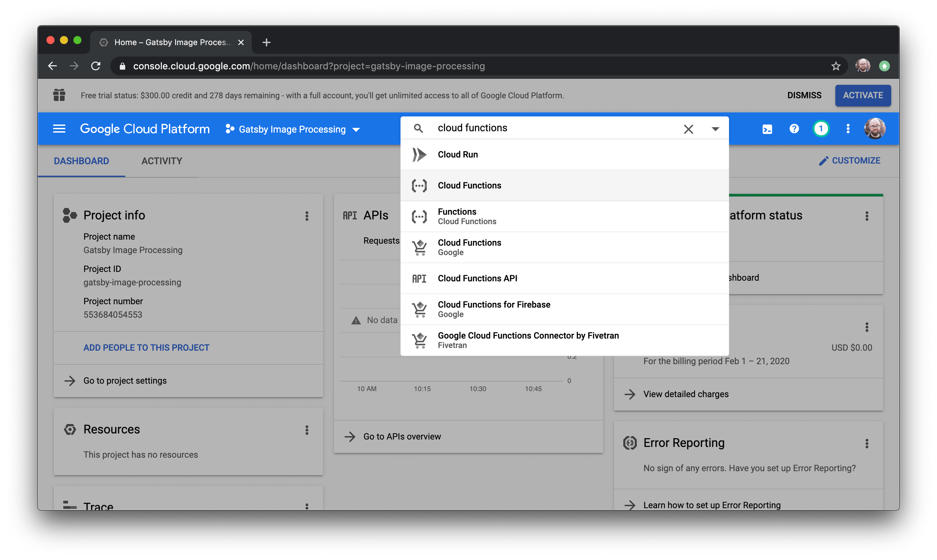Click the Cloud Functions API icon
The width and height of the screenshot is (937, 560).
pyautogui.click(x=420, y=278)
